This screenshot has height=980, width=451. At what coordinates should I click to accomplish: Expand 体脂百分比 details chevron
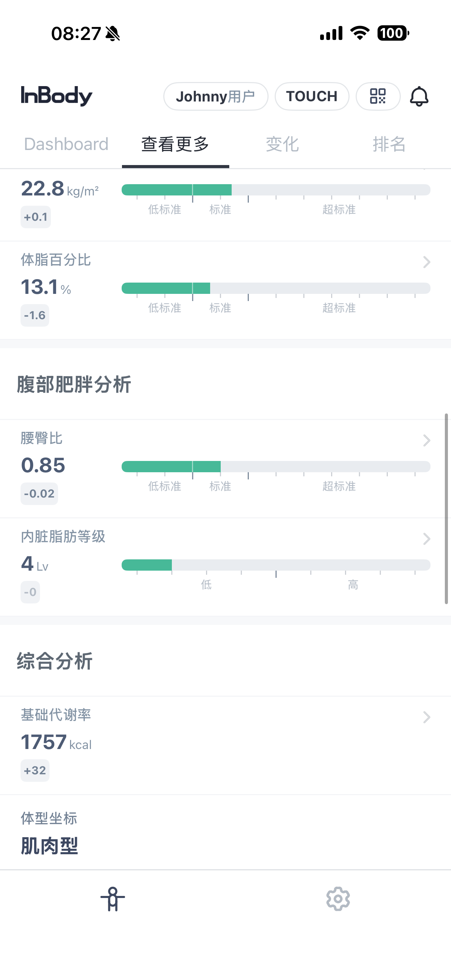426,262
